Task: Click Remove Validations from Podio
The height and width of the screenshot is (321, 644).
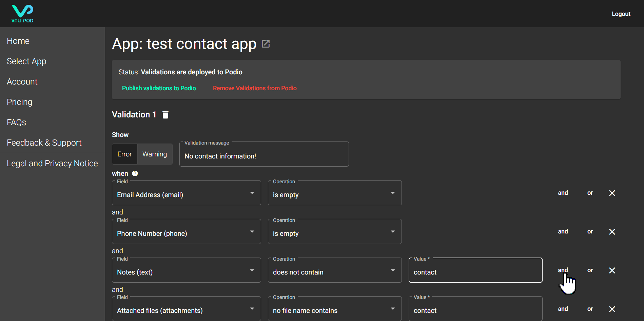Action: 255,88
